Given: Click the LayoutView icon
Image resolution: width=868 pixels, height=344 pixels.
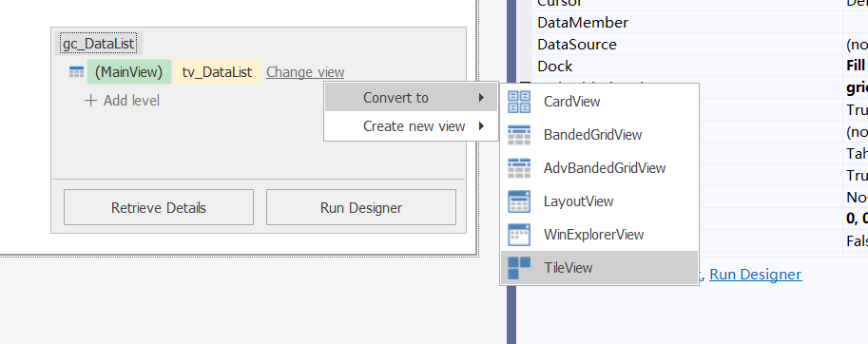Looking at the screenshot, I should pos(519,201).
